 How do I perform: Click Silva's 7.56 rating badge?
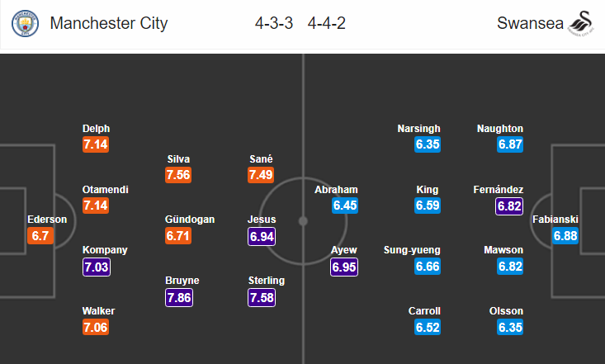[x=178, y=175]
